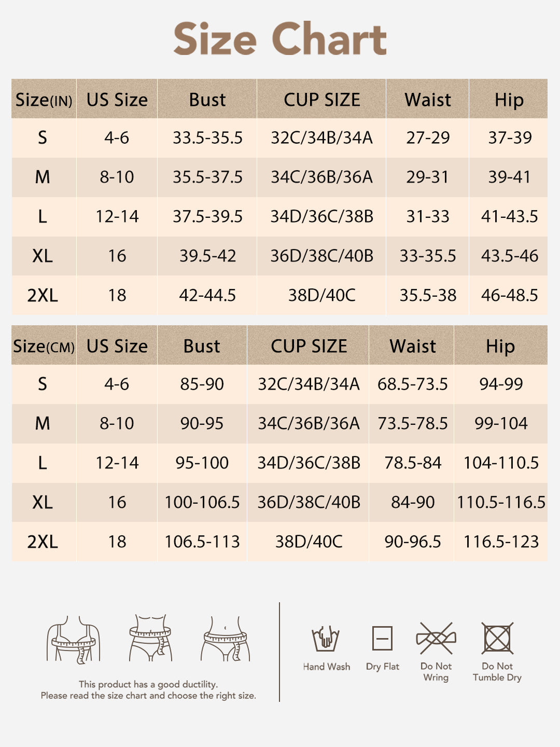Click the Waist header in centimeters table
Image resolution: width=560 pixels, height=747 pixels.
412,346
